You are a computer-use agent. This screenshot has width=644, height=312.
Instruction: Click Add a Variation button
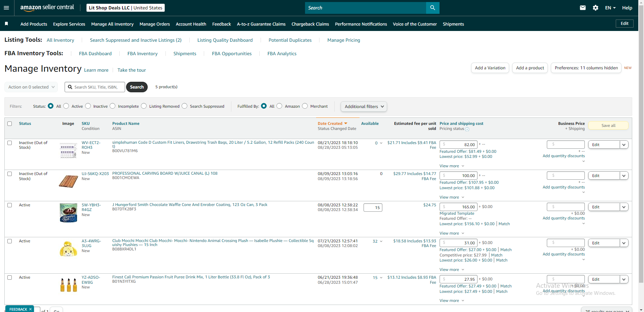490,68
